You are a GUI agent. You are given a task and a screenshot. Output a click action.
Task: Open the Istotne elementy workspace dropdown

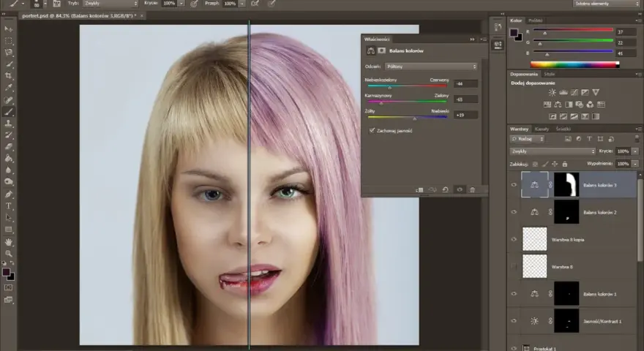pyautogui.click(x=606, y=3)
